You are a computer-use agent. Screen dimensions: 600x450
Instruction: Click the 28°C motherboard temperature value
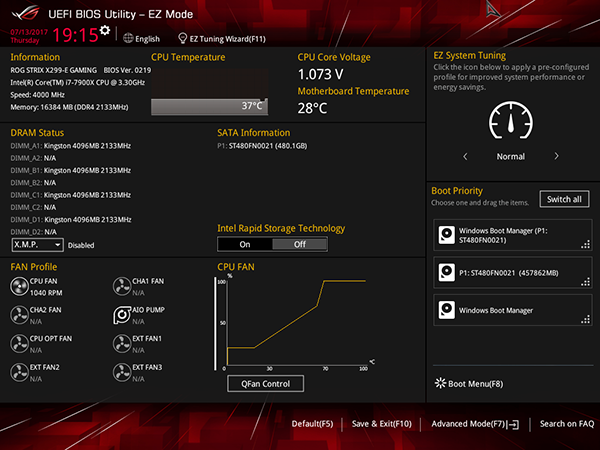(x=312, y=108)
